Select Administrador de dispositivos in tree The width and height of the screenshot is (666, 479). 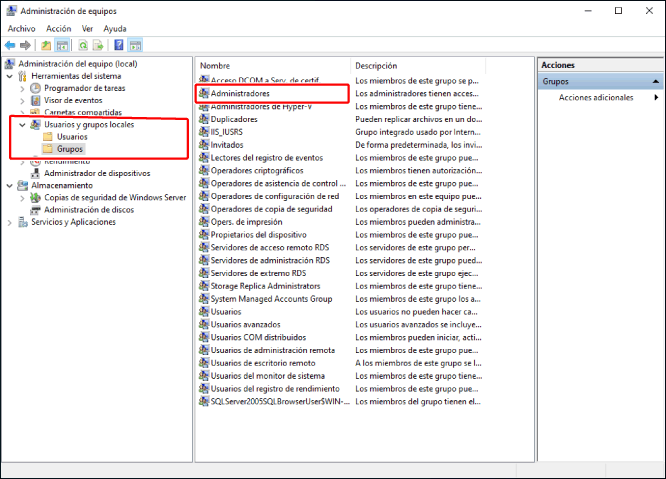pyautogui.click(x=96, y=173)
